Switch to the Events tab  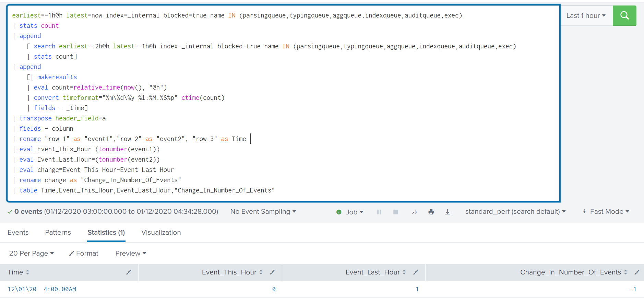tap(18, 233)
